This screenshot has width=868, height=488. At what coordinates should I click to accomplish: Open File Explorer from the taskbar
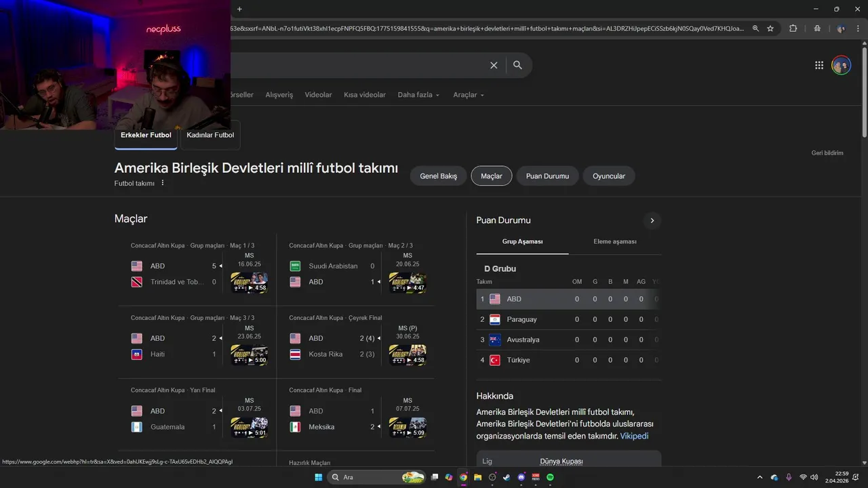click(x=477, y=477)
